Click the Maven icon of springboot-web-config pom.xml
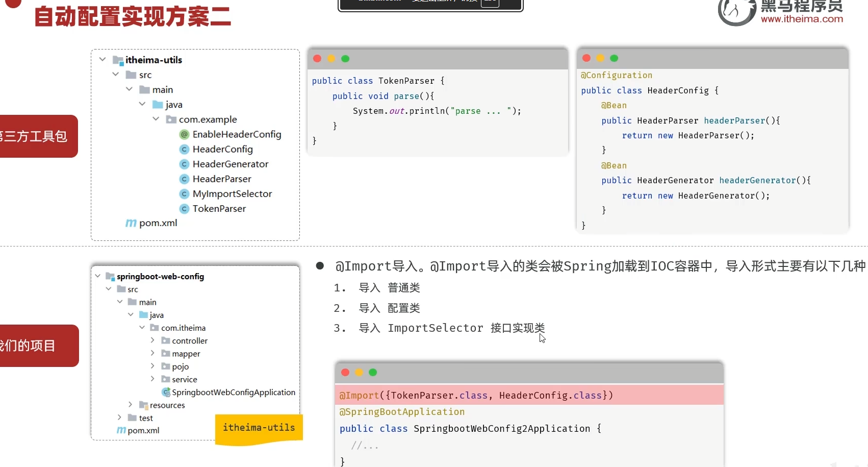Screen dimensions: 868x467 coord(121,430)
